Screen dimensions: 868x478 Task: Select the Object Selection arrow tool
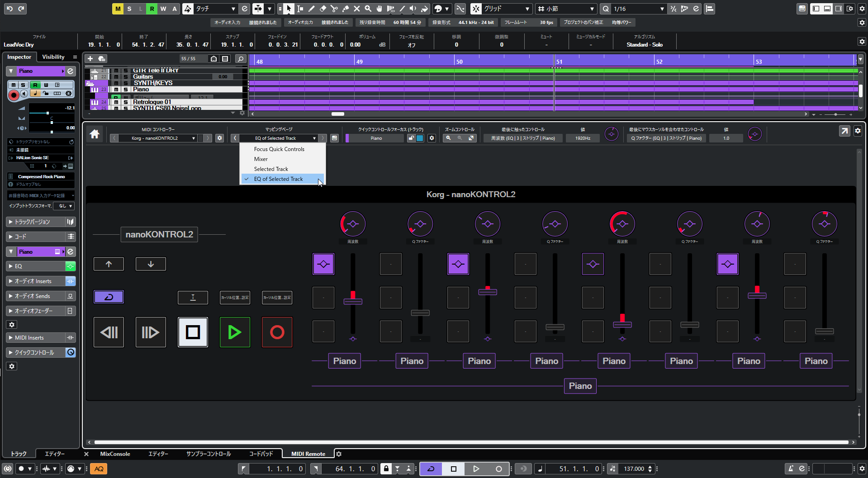click(x=288, y=9)
